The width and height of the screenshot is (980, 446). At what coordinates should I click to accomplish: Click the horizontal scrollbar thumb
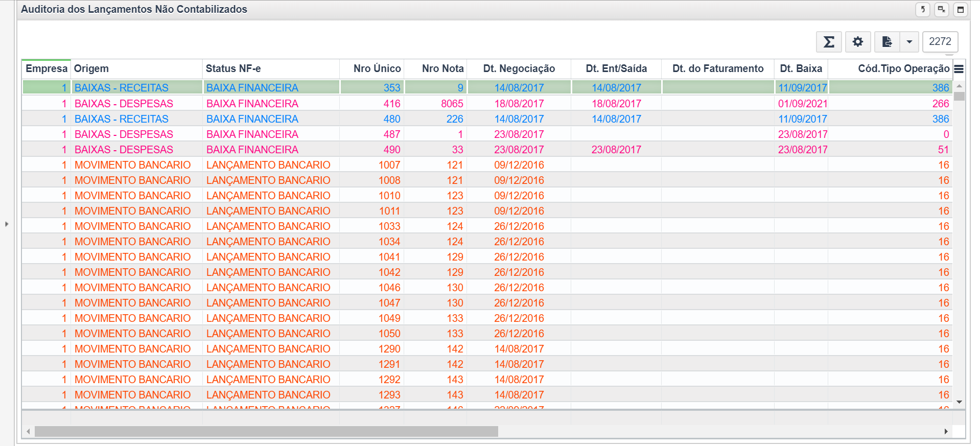[266, 432]
